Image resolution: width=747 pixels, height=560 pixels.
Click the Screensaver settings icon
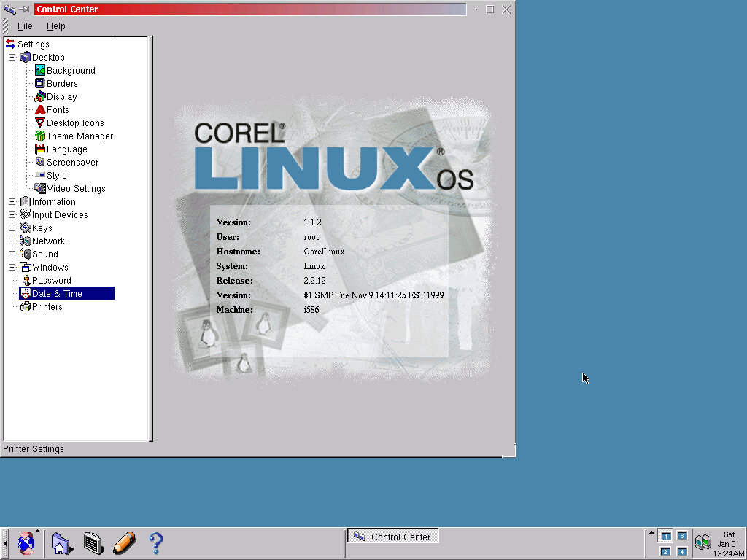(x=40, y=163)
